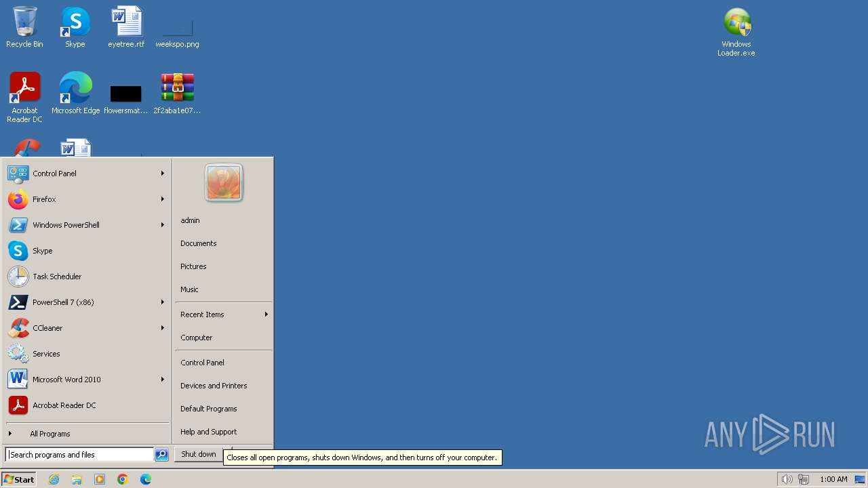Click Microsoft Word 2010 icon
This screenshot has width=868, height=488.
click(18, 380)
